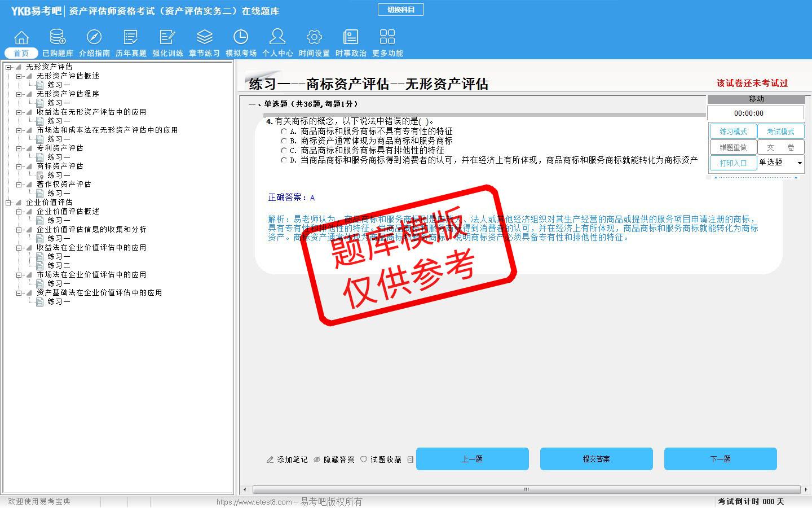Image resolution: width=812 pixels, height=508 pixels.
Task: Click the 介绍指南 compass icon
Action: [x=94, y=37]
